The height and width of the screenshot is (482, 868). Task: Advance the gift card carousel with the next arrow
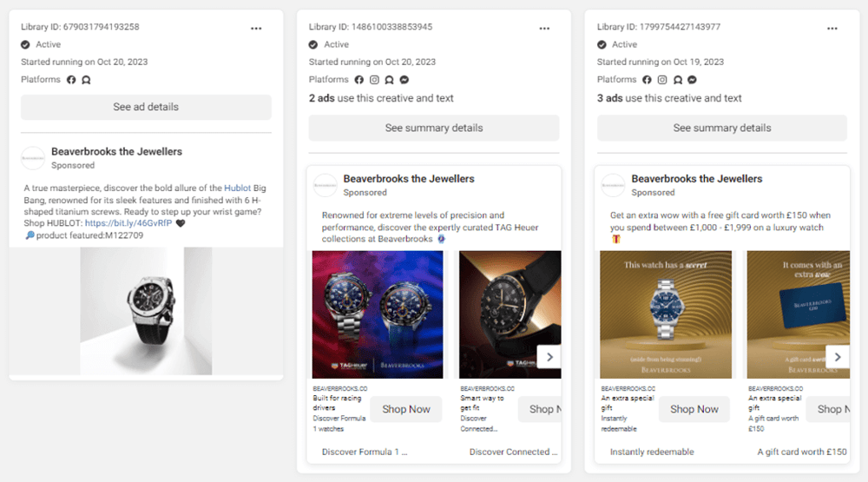838,356
